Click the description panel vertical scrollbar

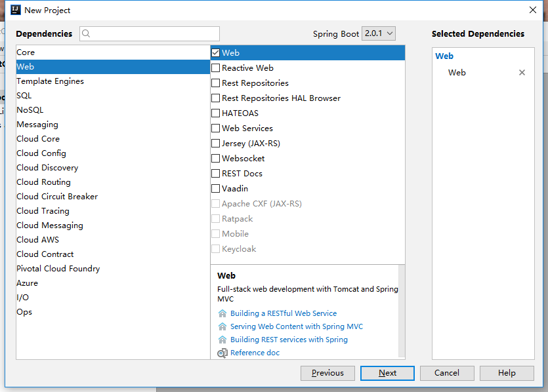pyautogui.click(x=402, y=311)
